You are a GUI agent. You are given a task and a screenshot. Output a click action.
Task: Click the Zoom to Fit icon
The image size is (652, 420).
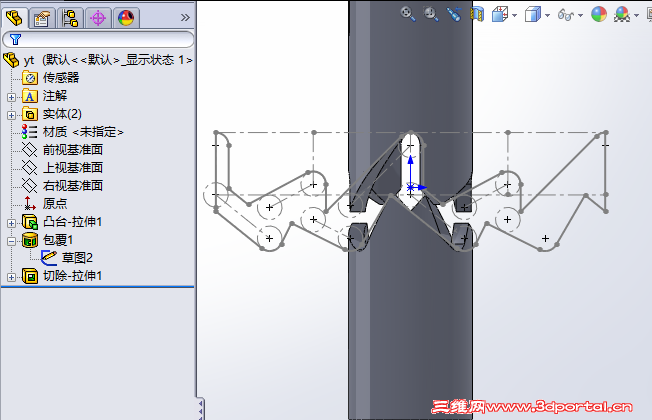click(408, 14)
